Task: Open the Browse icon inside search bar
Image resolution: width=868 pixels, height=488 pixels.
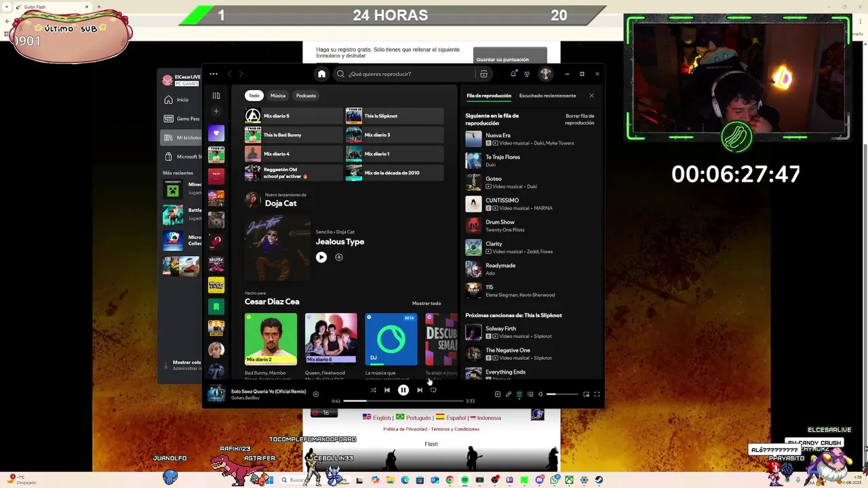Action: [x=484, y=74]
